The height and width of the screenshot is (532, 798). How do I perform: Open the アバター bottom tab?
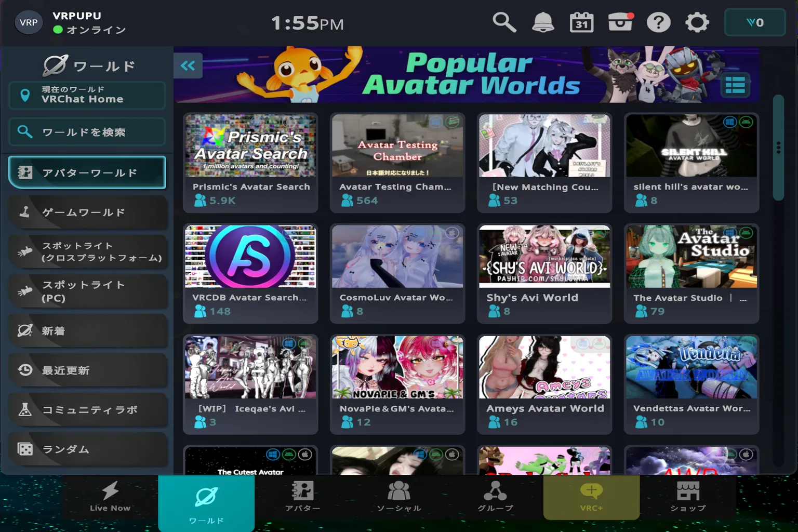(x=303, y=497)
